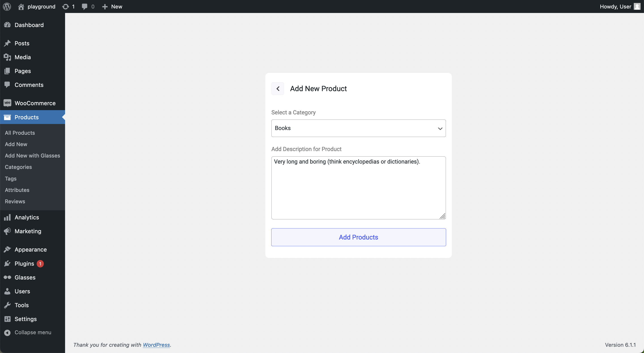Open the WordPress footer link
The height and width of the screenshot is (353, 644).
pyautogui.click(x=156, y=345)
